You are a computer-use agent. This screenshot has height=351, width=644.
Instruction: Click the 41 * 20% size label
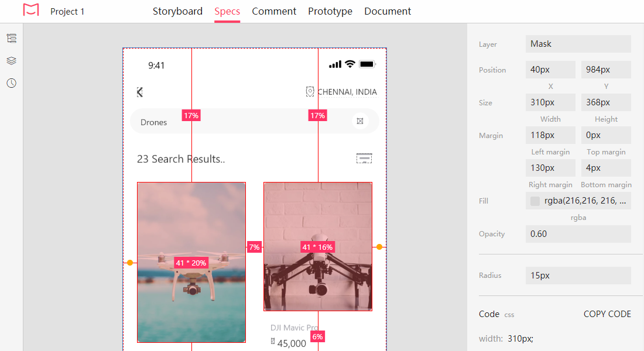[191, 263]
